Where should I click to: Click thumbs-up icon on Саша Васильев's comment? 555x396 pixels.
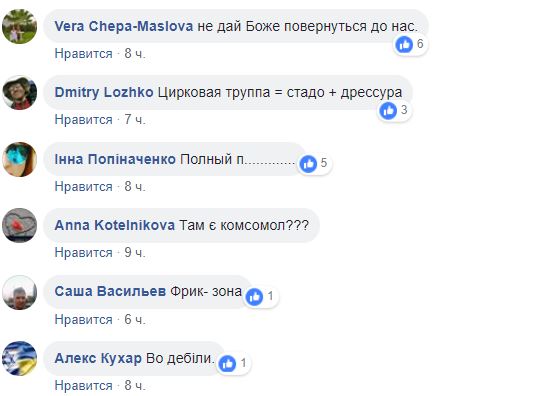[x=254, y=297]
